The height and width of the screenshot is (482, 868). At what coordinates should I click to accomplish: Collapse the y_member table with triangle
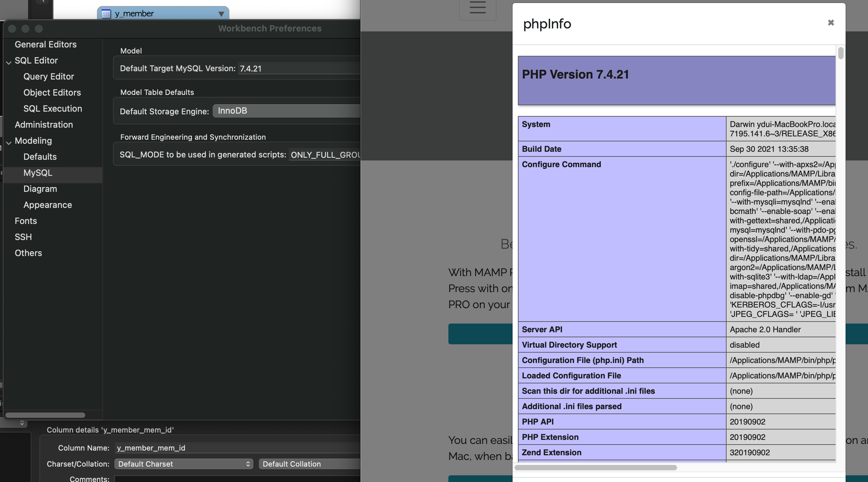[x=221, y=14]
